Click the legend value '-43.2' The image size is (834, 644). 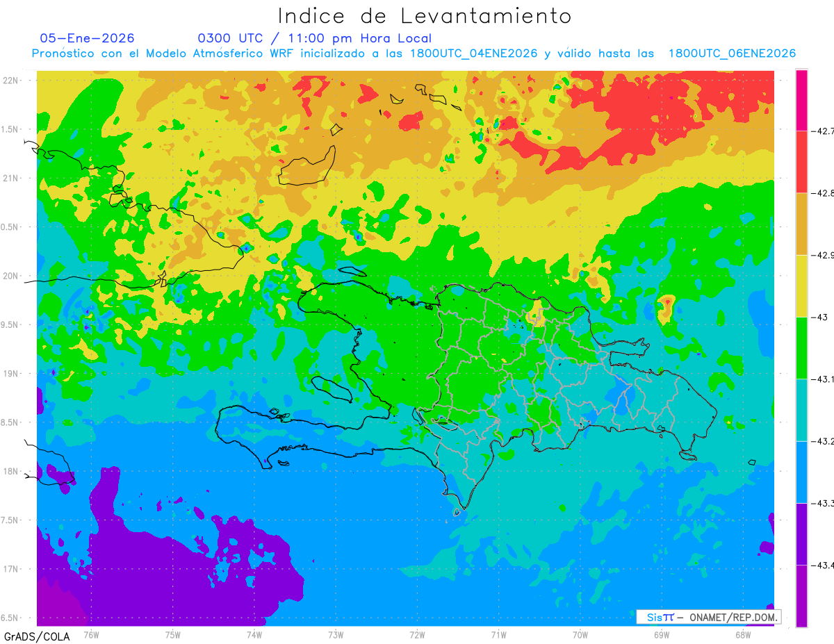pyautogui.click(x=822, y=441)
